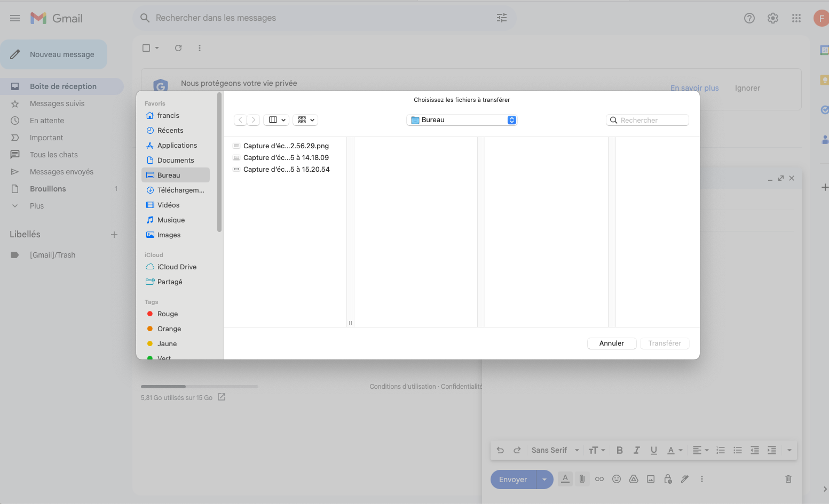Open the Sans Serif font dropdown
The width and height of the screenshot is (829, 504).
[555, 450]
